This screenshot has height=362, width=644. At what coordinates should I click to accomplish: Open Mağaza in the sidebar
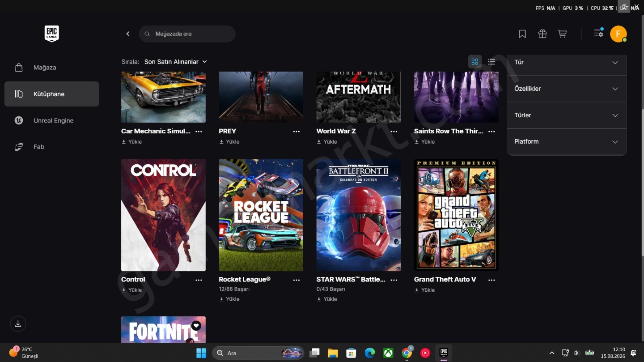tap(52, 68)
